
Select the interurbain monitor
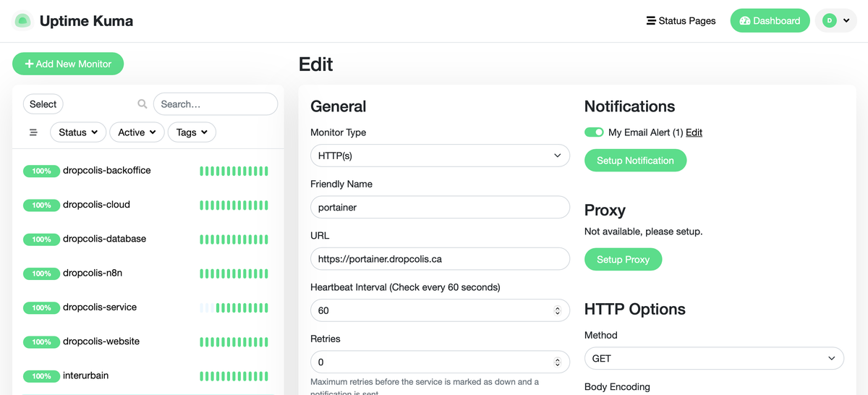[148, 376]
